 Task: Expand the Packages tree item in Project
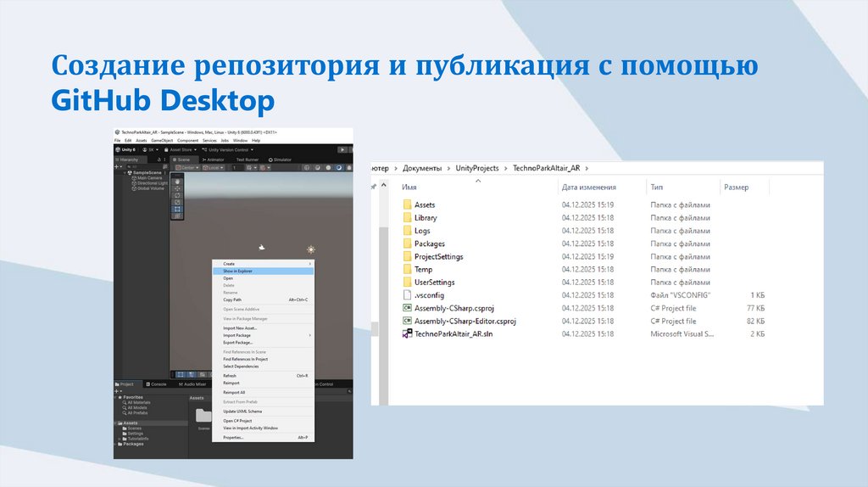(115, 444)
